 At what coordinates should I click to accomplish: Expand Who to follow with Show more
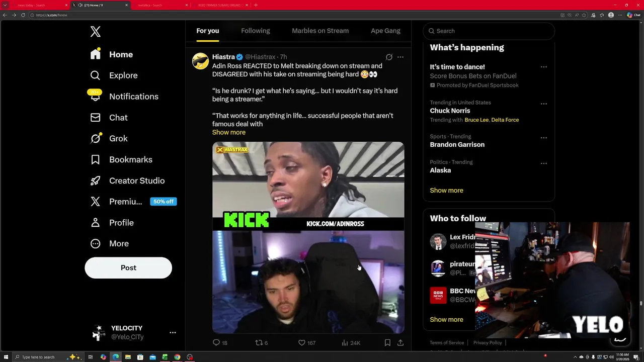pyautogui.click(x=447, y=319)
